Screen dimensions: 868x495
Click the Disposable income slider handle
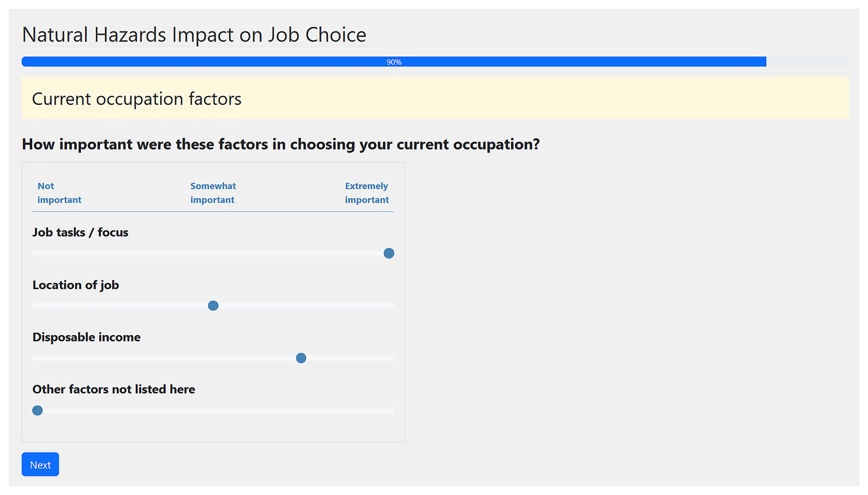pos(301,358)
